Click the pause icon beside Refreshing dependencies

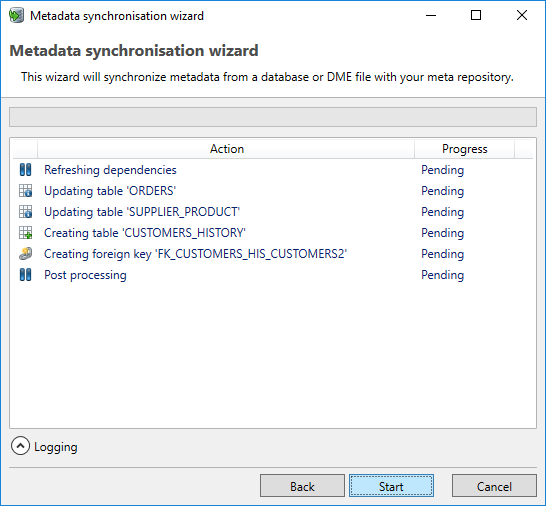point(25,170)
